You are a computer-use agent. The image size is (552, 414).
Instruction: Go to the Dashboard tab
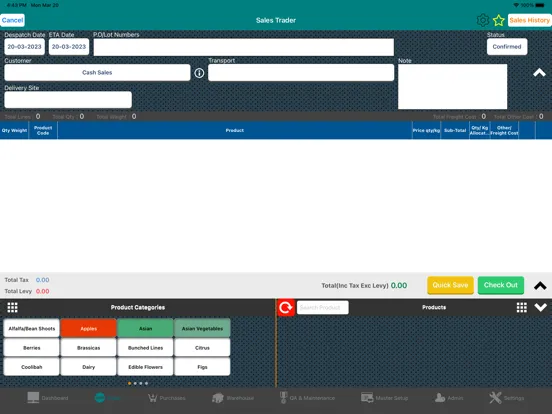coord(48,398)
